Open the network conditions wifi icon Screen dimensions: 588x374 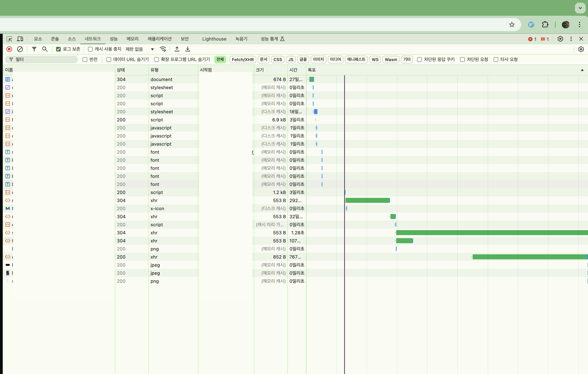point(163,49)
